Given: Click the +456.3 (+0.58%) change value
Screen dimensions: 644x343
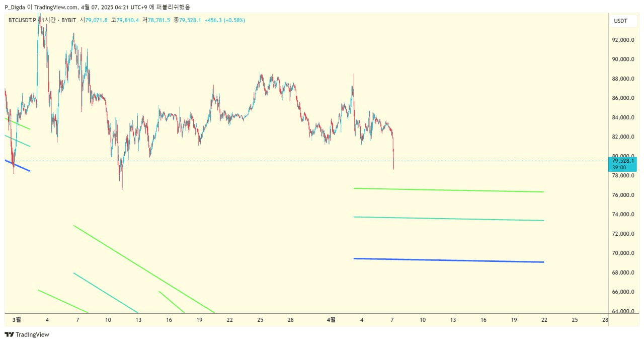Looking at the screenshot, I should pyautogui.click(x=225, y=20).
